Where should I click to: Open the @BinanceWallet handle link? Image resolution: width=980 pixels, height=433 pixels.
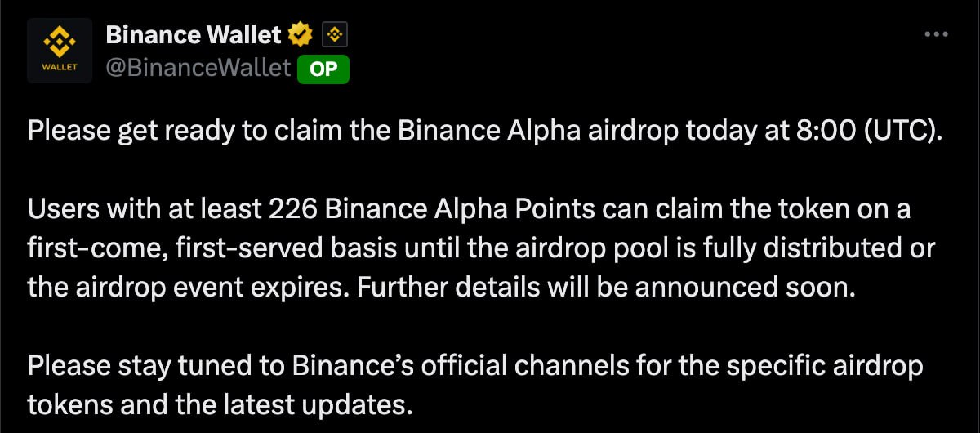click(x=198, y=69)
